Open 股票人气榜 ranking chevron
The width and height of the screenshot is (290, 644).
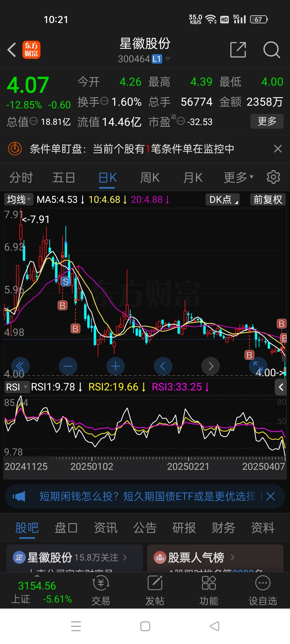click(x=233, y=557)
